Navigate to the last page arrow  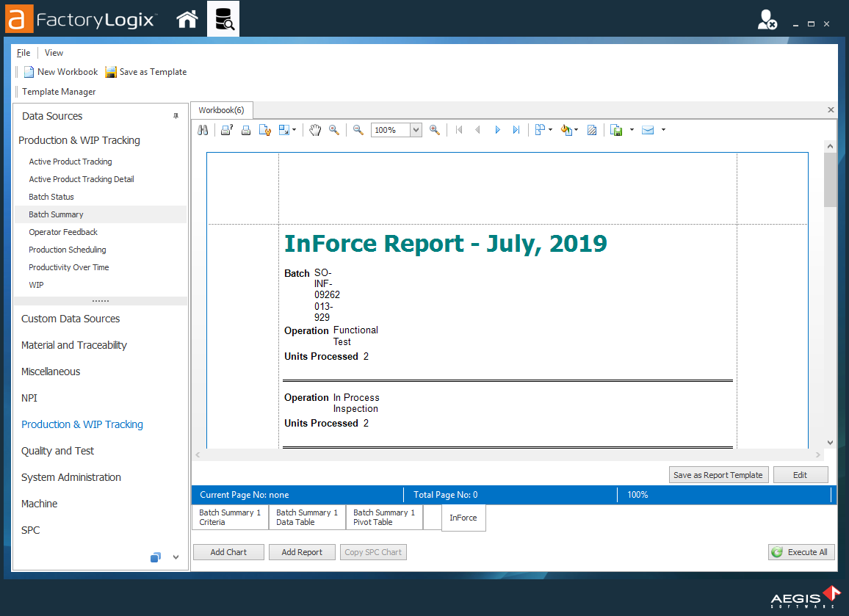516,130
